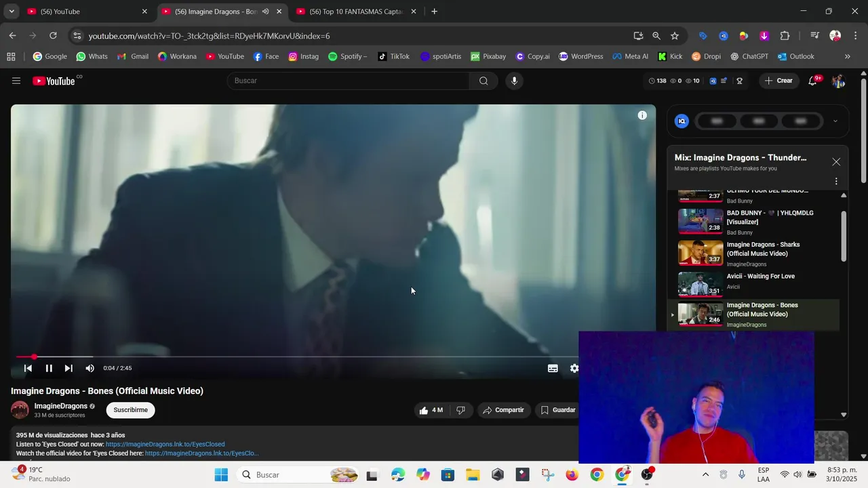Image resolution: width=868 pixels, height=488 pixels.
Task: Show video info card icon
Action: coord(642,115)
